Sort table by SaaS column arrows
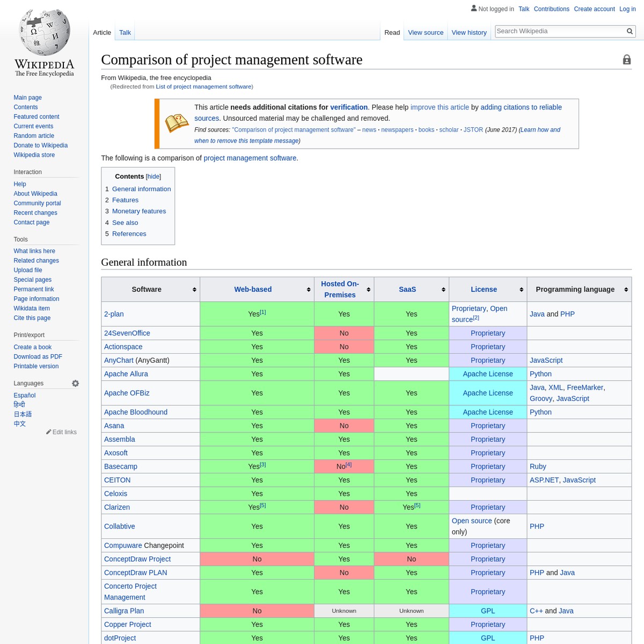Screen dimensions: 644x644 443,289
